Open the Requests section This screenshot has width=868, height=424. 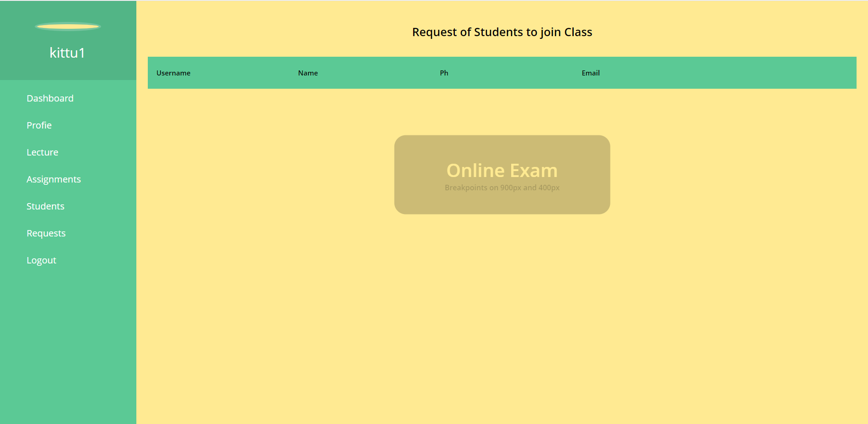click(46, 233)
